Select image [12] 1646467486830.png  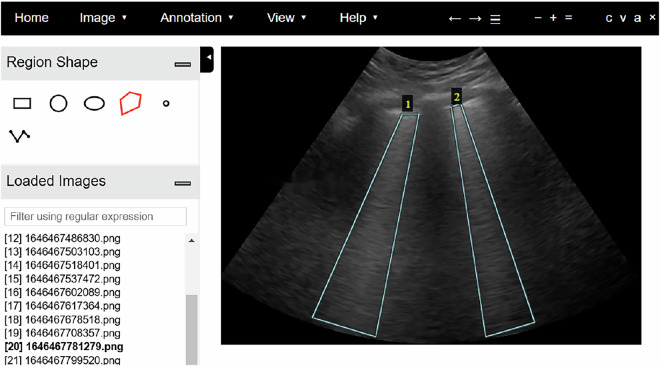click(62, 238)
